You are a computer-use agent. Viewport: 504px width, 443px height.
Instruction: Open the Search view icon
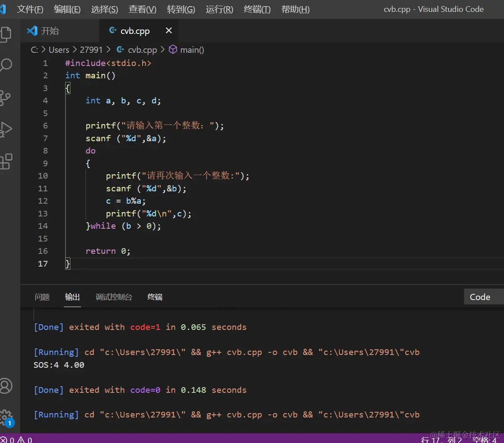tap(6, 66)
